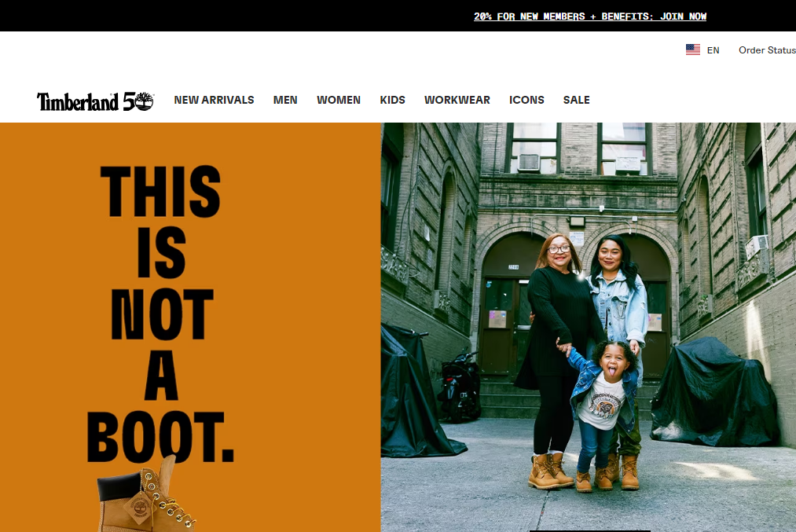Image resolution: width=796 pixels, height=532 pixels.
Task: Click the US flag icon
Action: click(692, 50)
